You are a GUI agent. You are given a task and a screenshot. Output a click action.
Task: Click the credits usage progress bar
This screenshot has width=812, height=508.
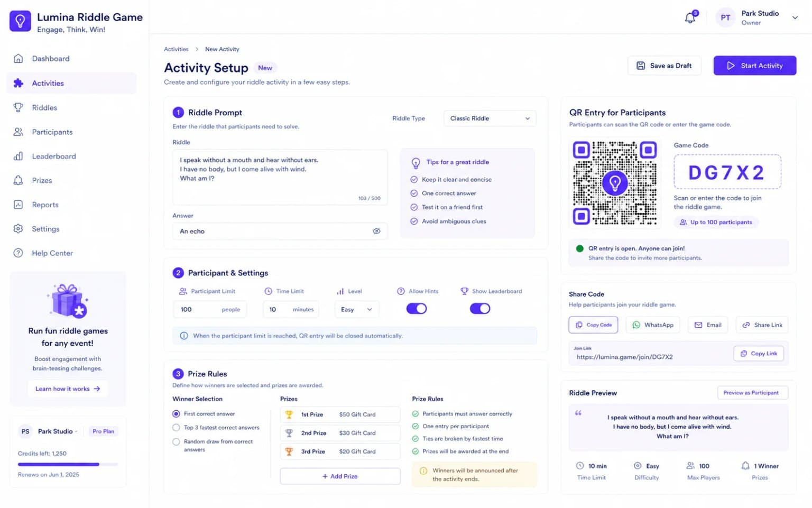(68, 464)
